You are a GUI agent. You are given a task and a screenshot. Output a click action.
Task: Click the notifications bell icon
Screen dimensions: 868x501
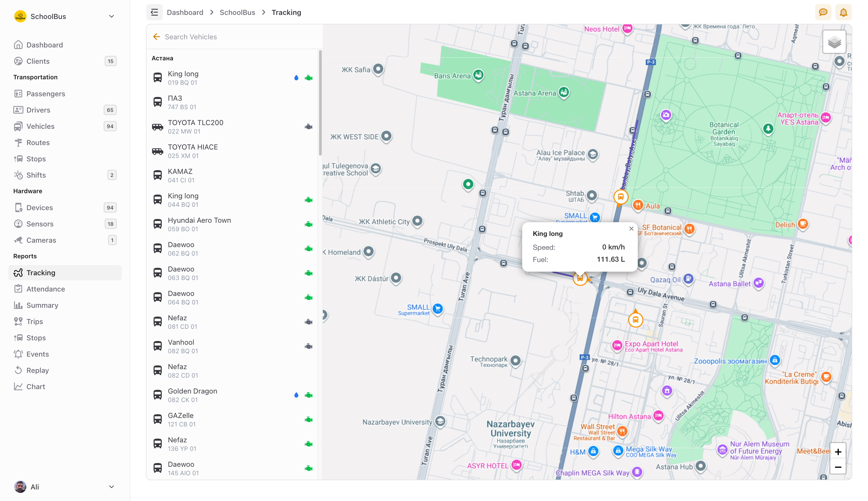pos(844,12)
